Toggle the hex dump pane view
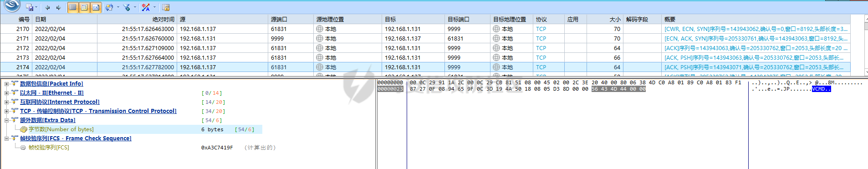The image size is (868, 169). 96,7
